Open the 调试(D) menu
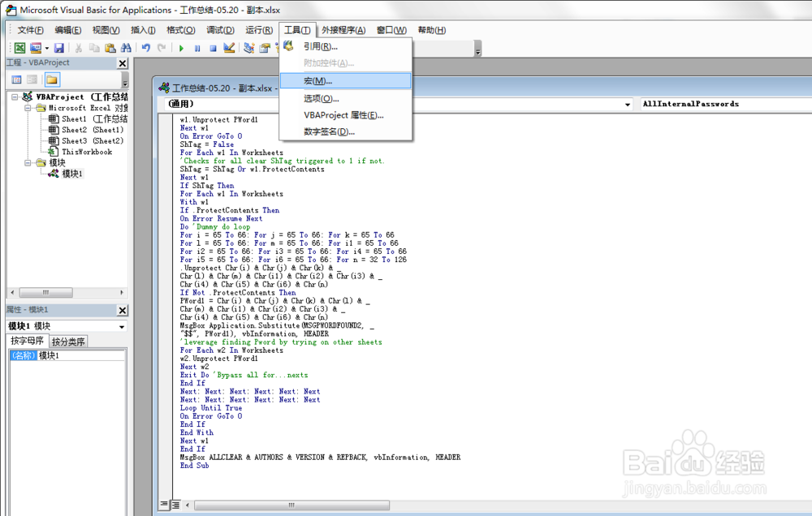This screenshot has width=812, height=516. (x=220, y=30)
